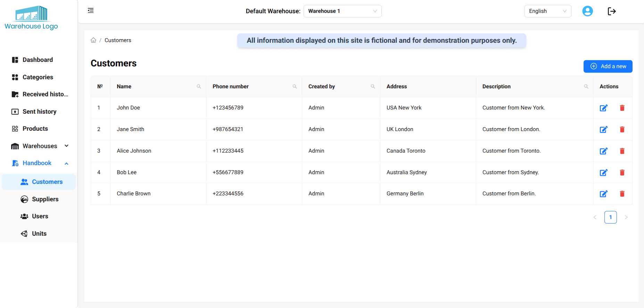Click the Customers breadcrumb link
The height and width of the screenshot is (308, 644).
pyautogui.click(x=118, y=40)
